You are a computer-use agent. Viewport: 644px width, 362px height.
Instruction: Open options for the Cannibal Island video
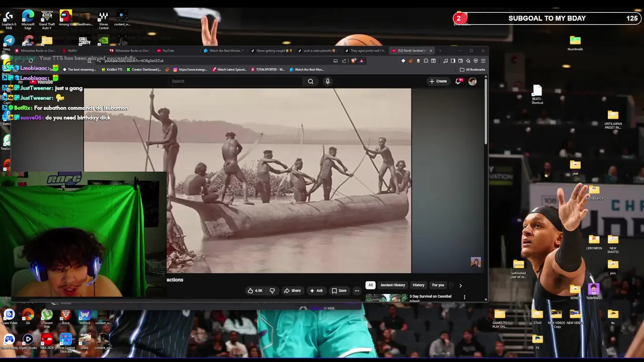[x=464, y=297]
